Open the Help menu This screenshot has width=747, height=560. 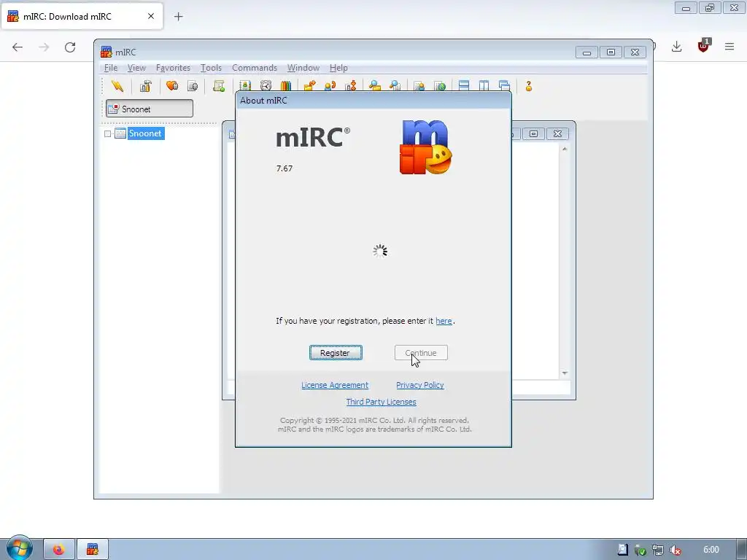tap(338, 68)
